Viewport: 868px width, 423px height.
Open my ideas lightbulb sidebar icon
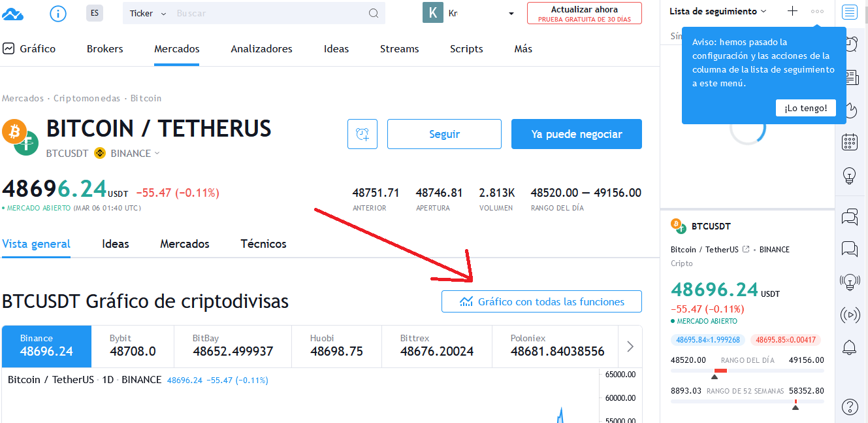pos(849,176)
